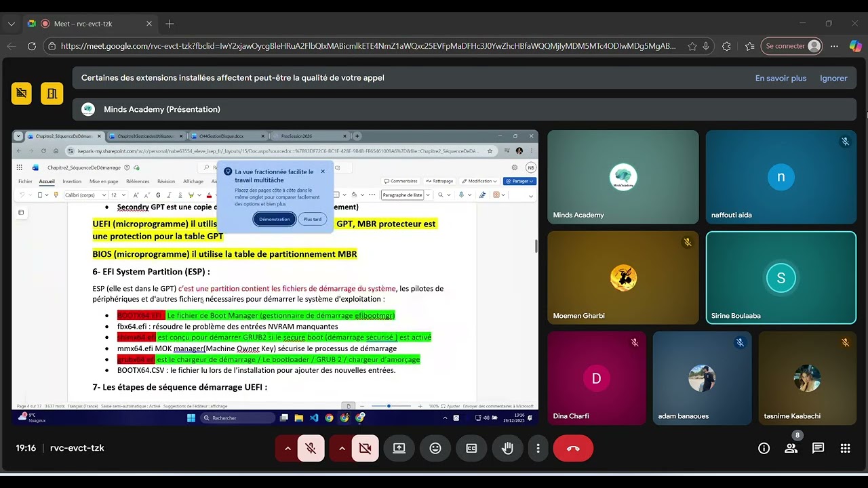Unmute the microphone in Meet controls
This screenshot has height=488, width=868.
pyautogui.click(x=311, y=448)
